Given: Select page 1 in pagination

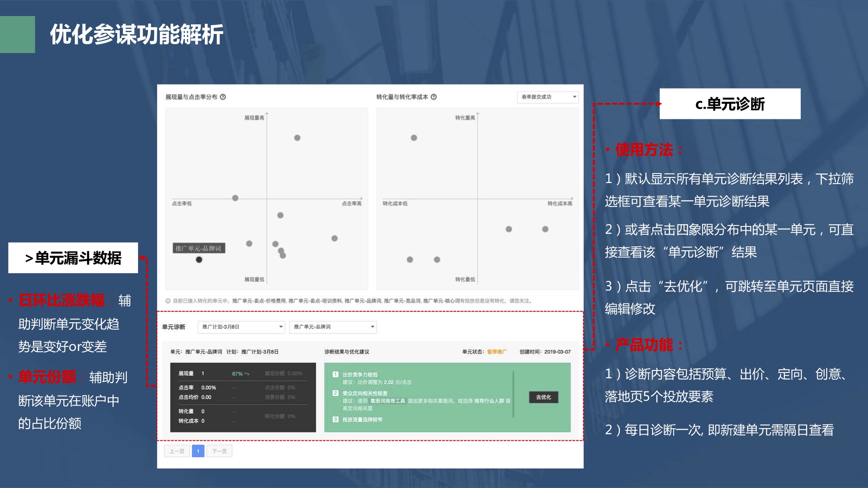Looking at the screenshot, I should [198, 451].
